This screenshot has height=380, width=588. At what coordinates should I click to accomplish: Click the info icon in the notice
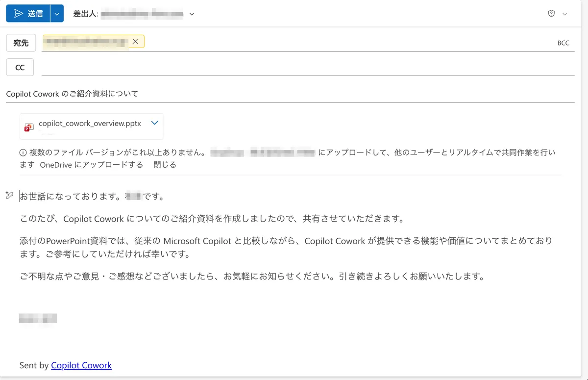(23, 152)
